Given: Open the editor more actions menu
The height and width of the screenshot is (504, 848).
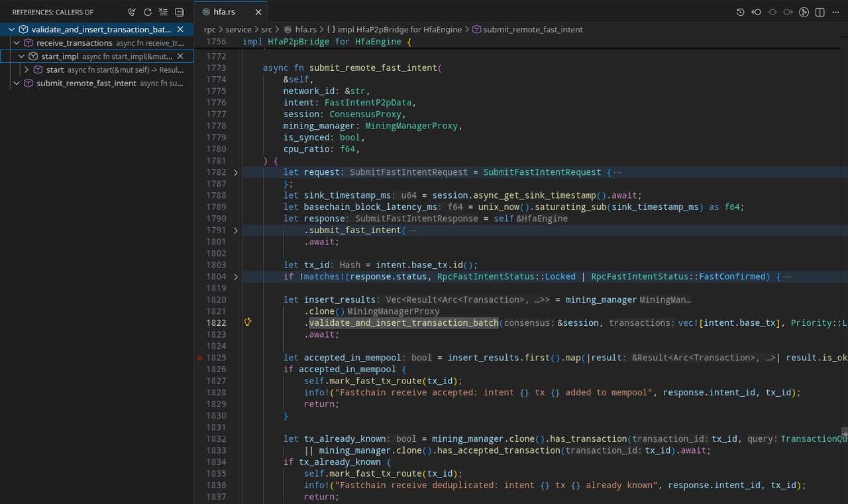Looking at the screenshot, I should point(836,12).
